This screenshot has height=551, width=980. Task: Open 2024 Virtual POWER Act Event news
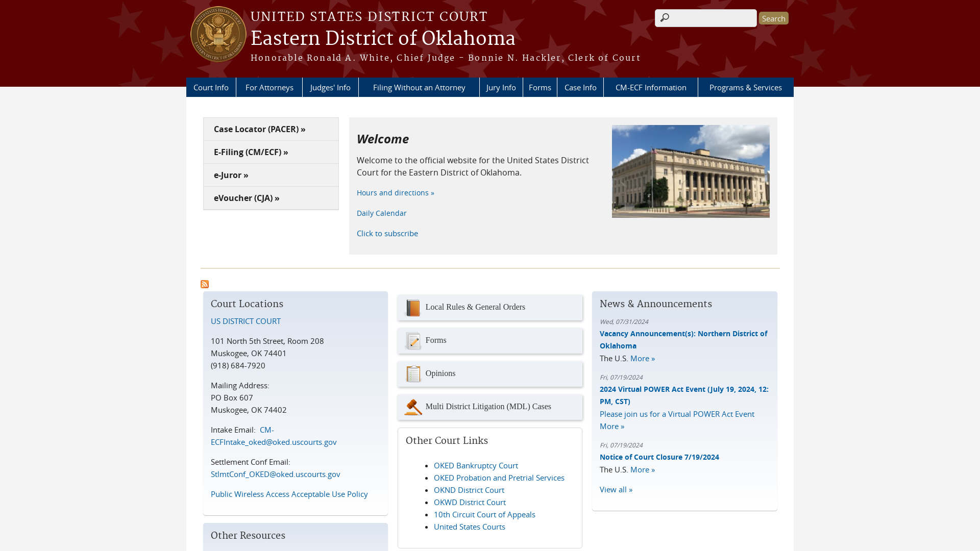point(684,395)
